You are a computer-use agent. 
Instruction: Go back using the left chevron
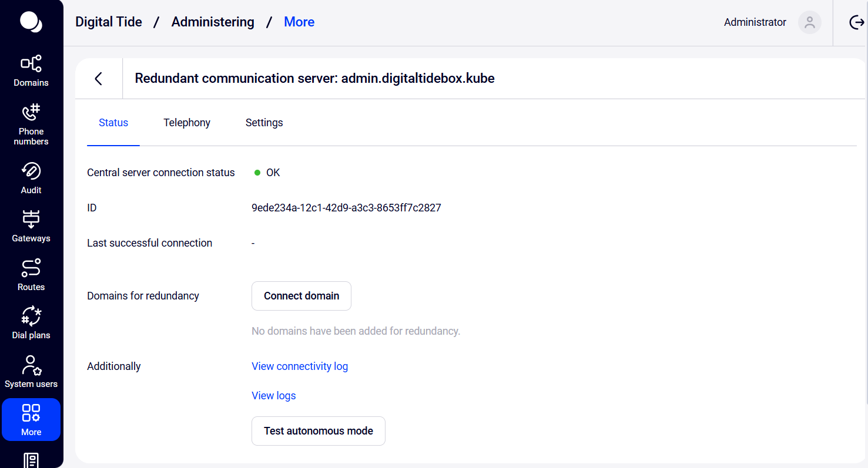(99, 79)
